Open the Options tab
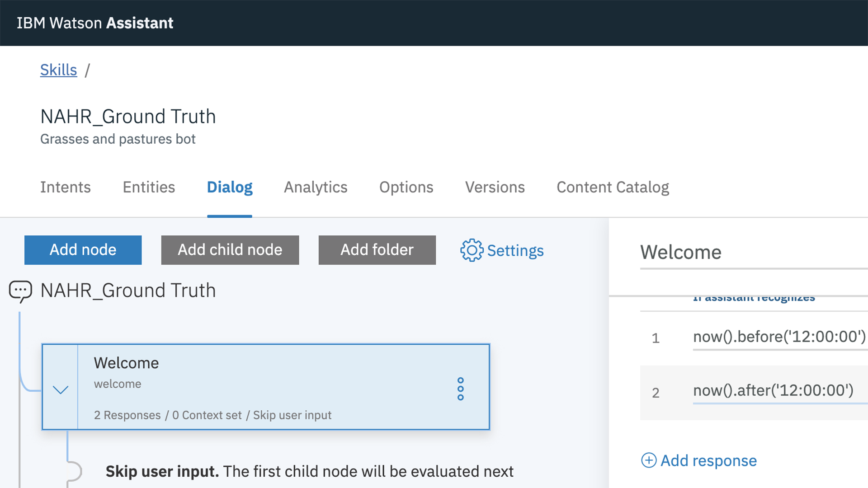This screenshot has width=868, height=488. coord(406,187)
